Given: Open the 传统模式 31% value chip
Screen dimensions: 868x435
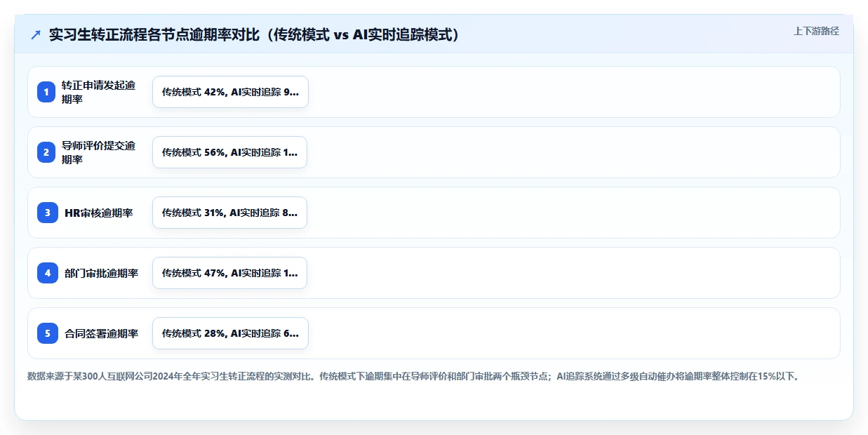Looking at the screenshot, I should [229, 213].
